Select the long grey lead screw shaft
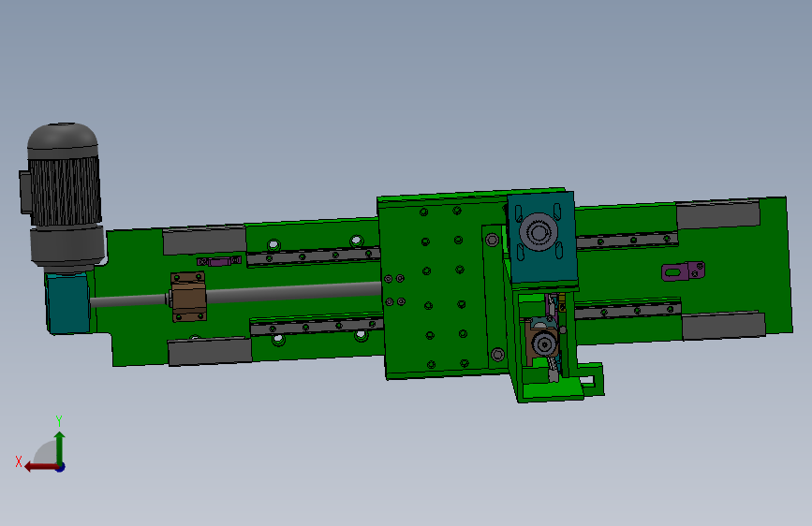Viewport: 812px width, 526px height. point(236,295)
